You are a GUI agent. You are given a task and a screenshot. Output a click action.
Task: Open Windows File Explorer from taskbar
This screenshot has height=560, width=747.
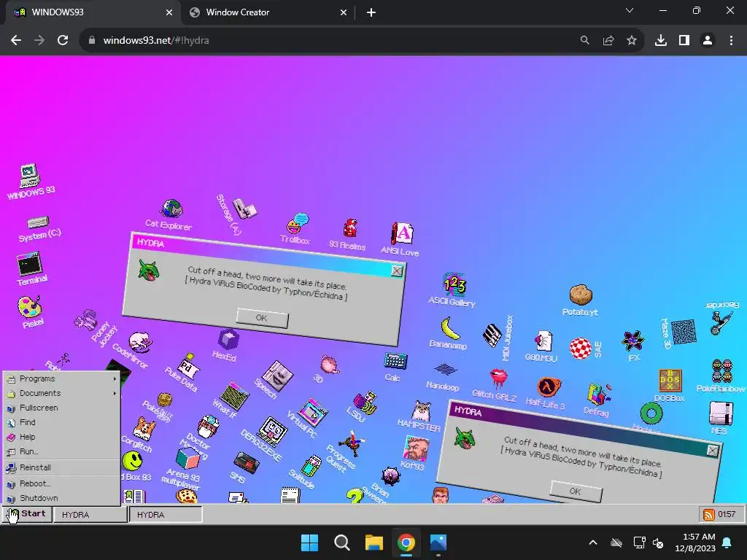(374, 542)
